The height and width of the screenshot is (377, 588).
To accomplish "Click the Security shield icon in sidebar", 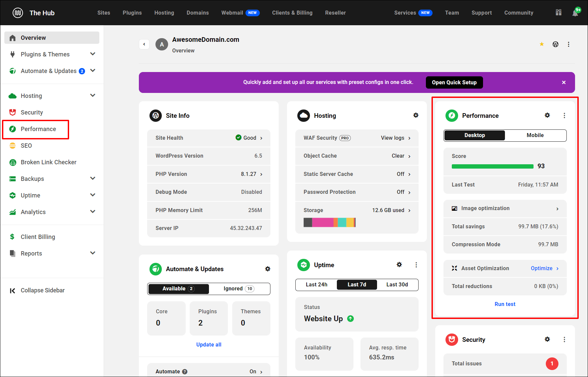I will (x=13, y=112).
